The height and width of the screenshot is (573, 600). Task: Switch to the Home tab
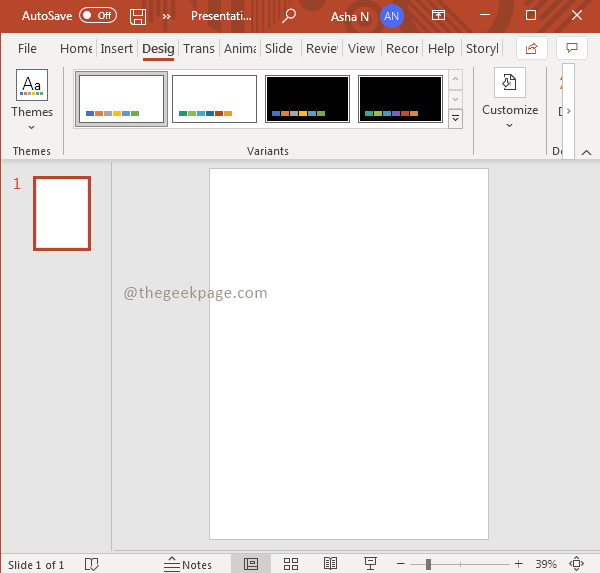click(x=76, y=49)
